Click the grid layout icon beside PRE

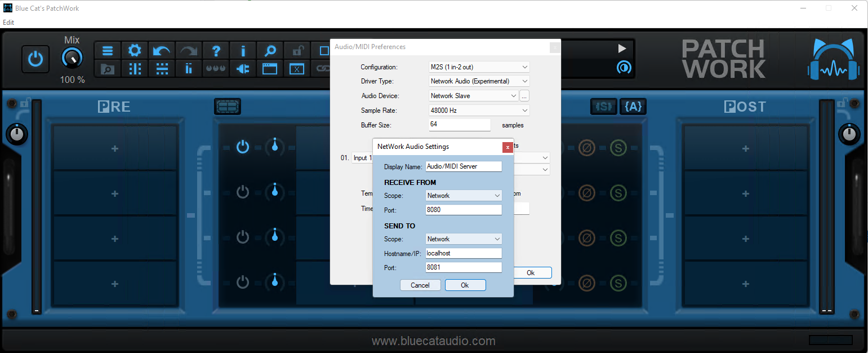point(228,107)
